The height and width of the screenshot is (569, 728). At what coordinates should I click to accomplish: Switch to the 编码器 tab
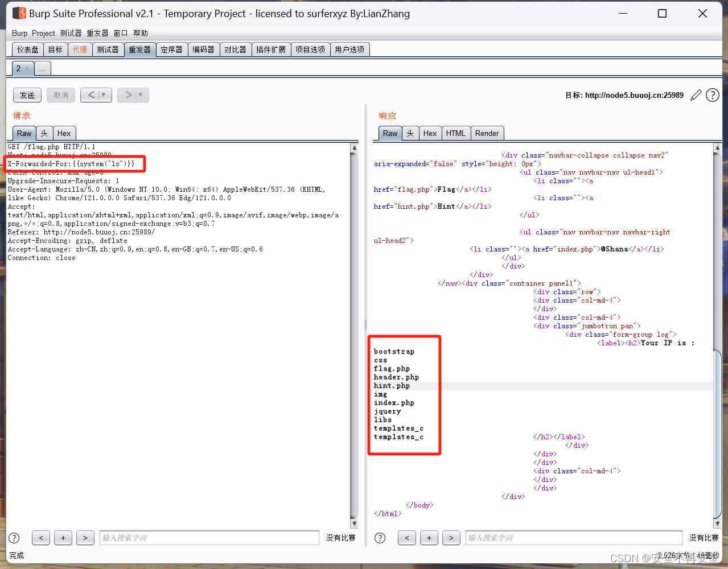(203, 50)
